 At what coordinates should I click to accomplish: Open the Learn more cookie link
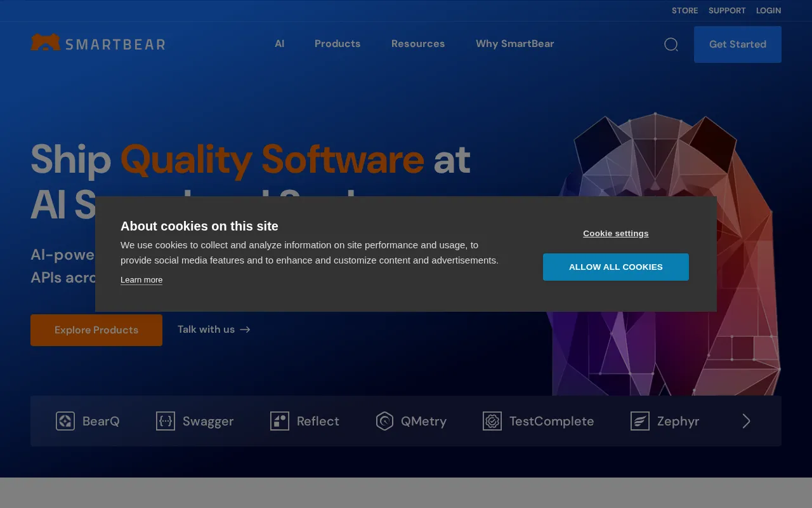click(x=141, y=280)
